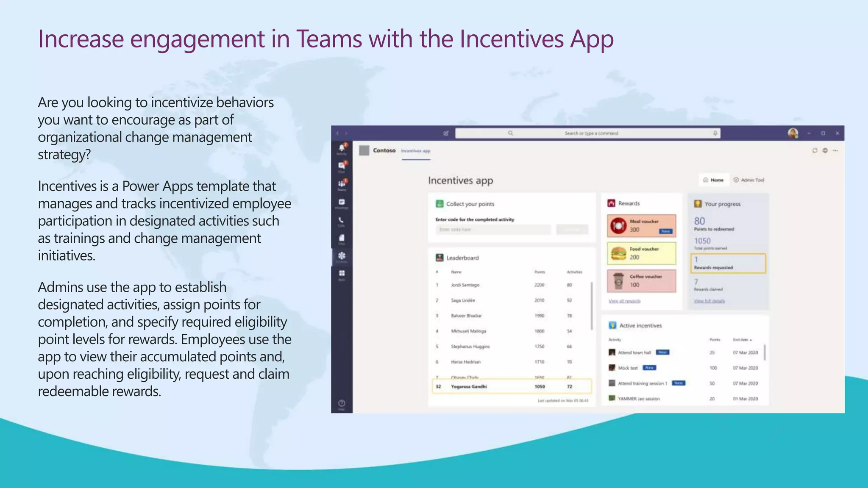Click the 1050 total points value
Image resolution: width=868 pixels, height=488 pixels.
[x=702, y=241]
